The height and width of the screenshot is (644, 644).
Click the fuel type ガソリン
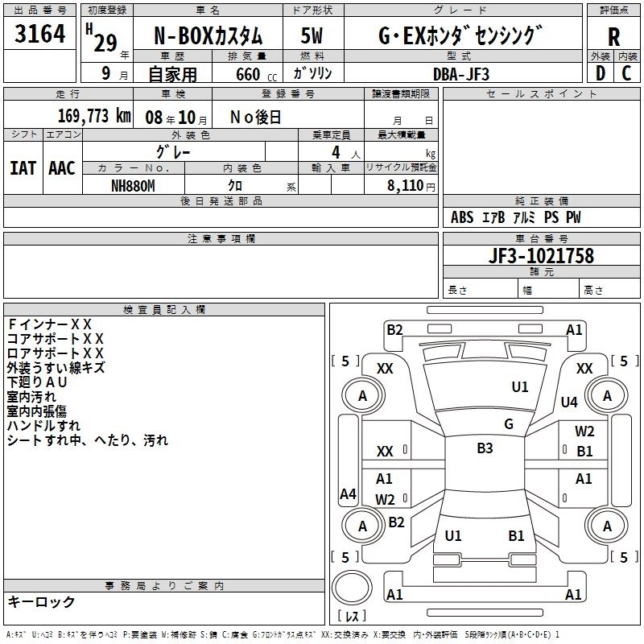click(x=313, y=73)
